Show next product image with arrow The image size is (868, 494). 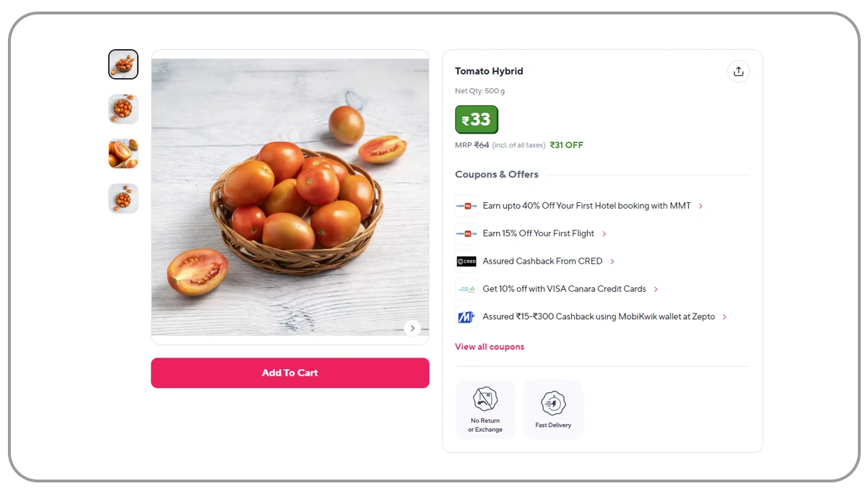tap(412, 328)
